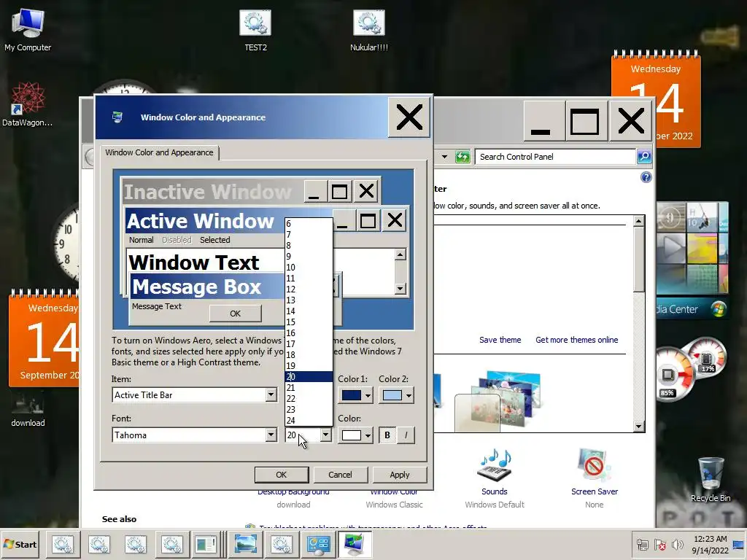Click the blue help question mark icon
747x560 pixels.
(x=646, y=178)
